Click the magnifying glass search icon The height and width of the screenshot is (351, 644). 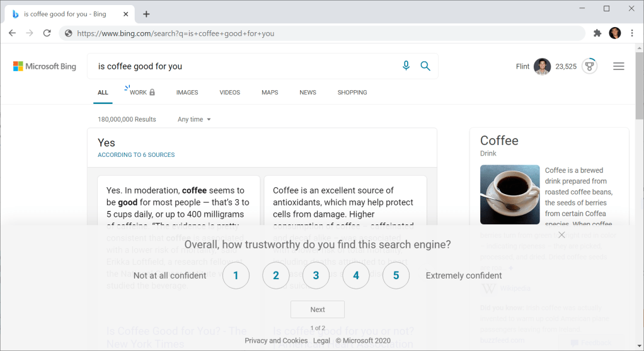click(425, 66)
